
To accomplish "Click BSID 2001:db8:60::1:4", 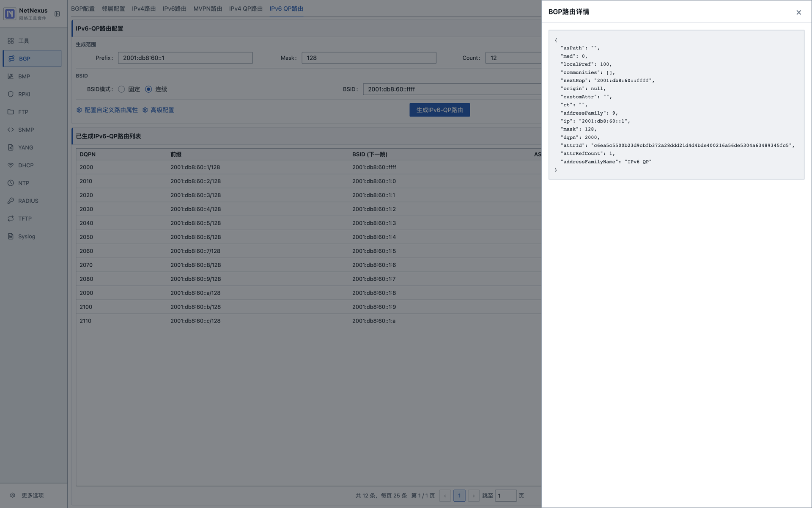I will click(x=374, y=237).
